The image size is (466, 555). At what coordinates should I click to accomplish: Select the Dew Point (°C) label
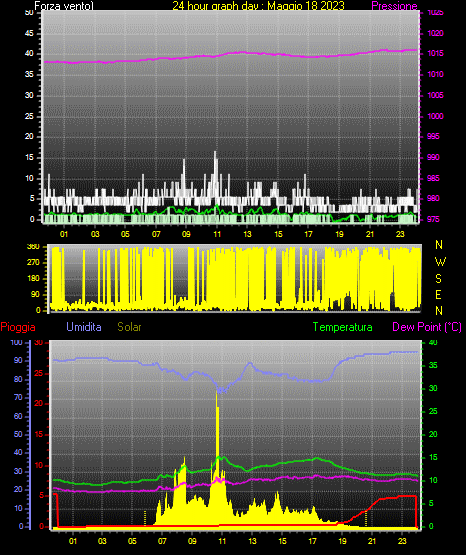[427, 327]
